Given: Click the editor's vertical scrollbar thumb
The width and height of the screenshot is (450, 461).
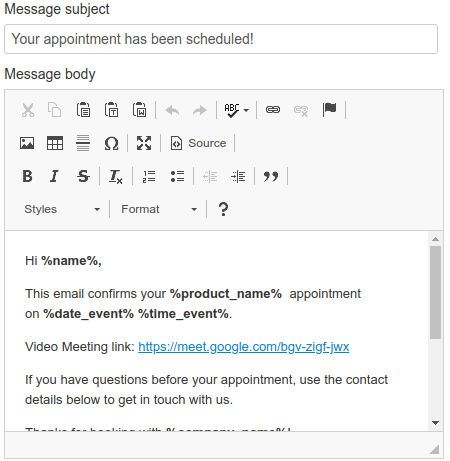Looking at the screenshot, I should [435, 292].
